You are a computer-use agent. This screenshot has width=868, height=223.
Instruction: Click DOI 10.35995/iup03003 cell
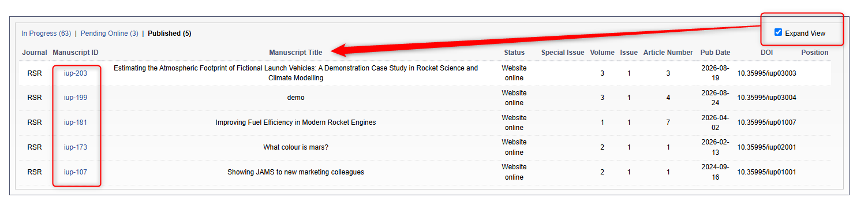tap(766, 73)
